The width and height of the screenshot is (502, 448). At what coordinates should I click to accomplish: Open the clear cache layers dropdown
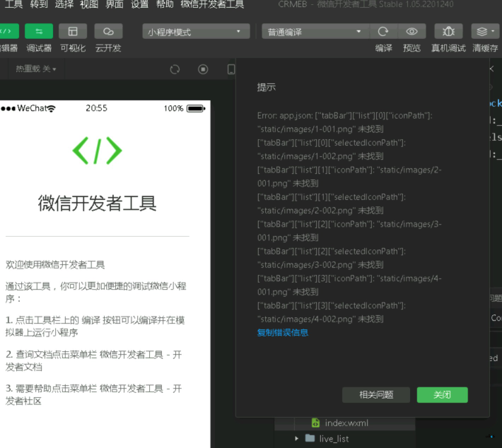(x=485, y=31)
